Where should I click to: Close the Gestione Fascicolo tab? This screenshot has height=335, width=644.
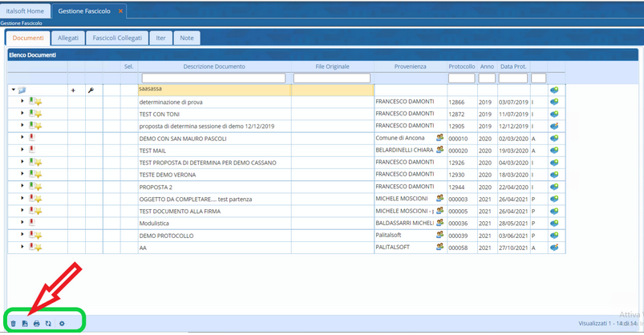(120, 11)
